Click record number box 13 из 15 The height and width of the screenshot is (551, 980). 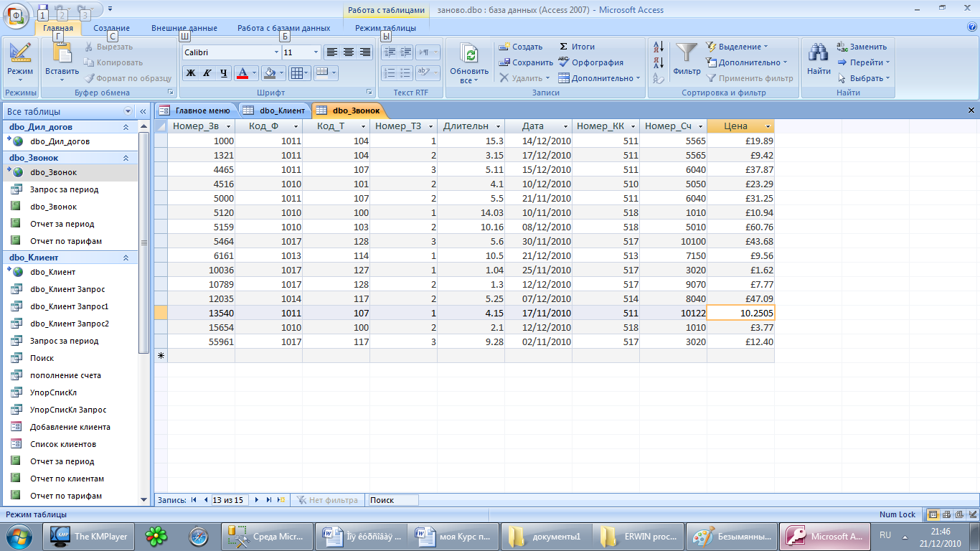pos(229,500)
